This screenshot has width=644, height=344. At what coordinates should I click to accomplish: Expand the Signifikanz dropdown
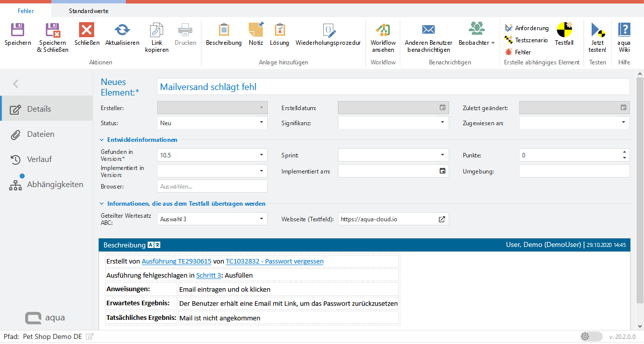(x=442, y=122)
